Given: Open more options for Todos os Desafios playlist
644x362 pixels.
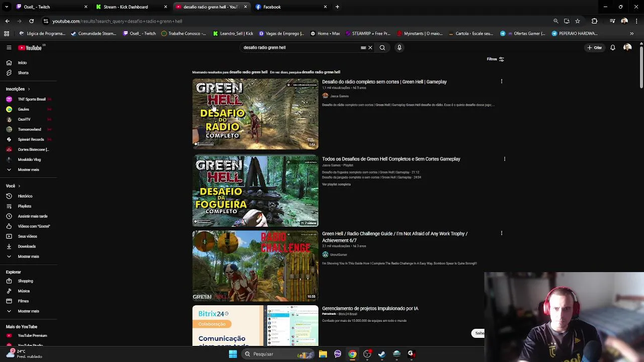Looking at the screenshot, I should 505,159.
